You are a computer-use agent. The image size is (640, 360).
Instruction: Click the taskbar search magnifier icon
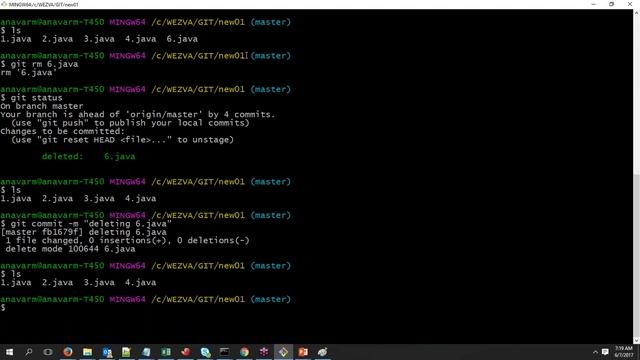[x=29, y=352]
